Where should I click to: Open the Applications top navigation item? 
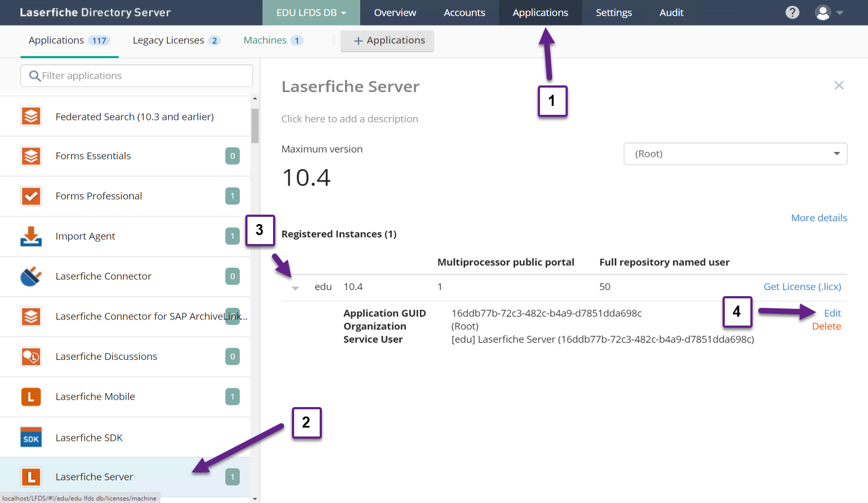(541, 12)
